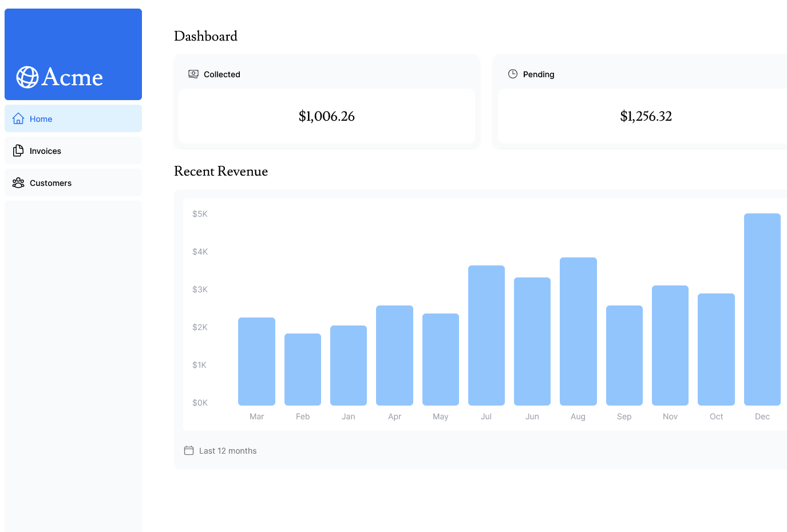787x532 pixels.
Task: Click the calendar icon beside Last 12 months
Action: click(189, 451)
